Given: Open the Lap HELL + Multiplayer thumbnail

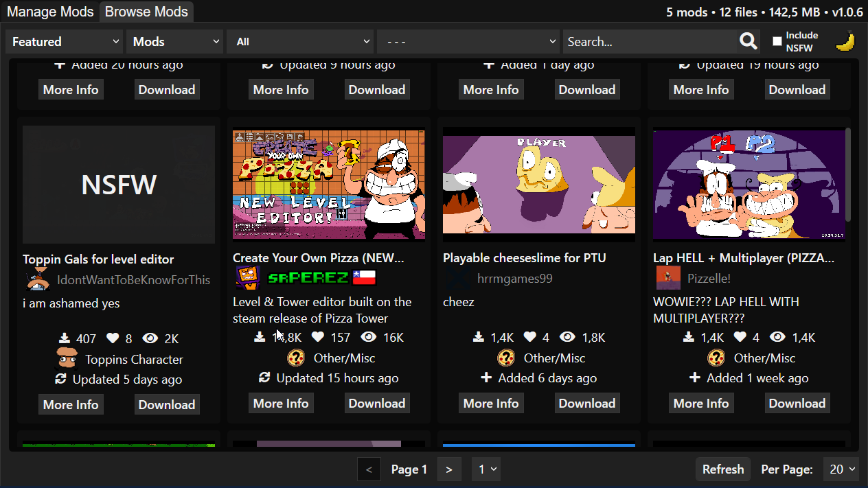Looking at the screenshot, I should pyautogui.click(x=749, y=185).
